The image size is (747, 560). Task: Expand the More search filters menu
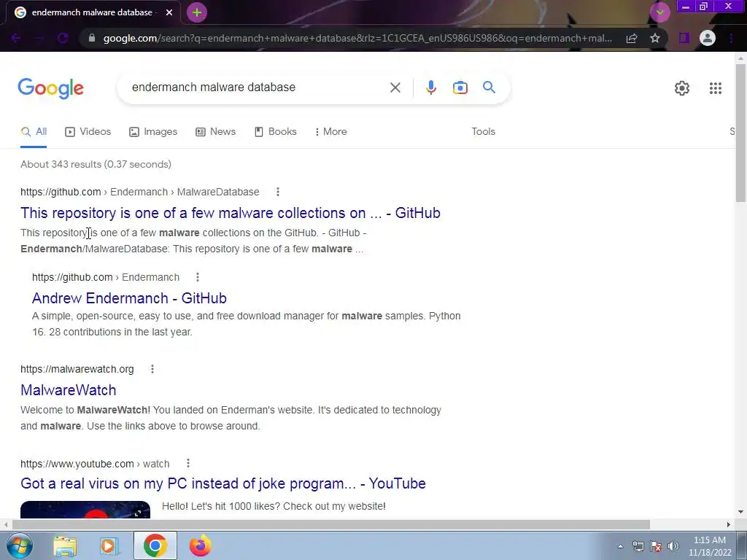[x=331, y=132]
